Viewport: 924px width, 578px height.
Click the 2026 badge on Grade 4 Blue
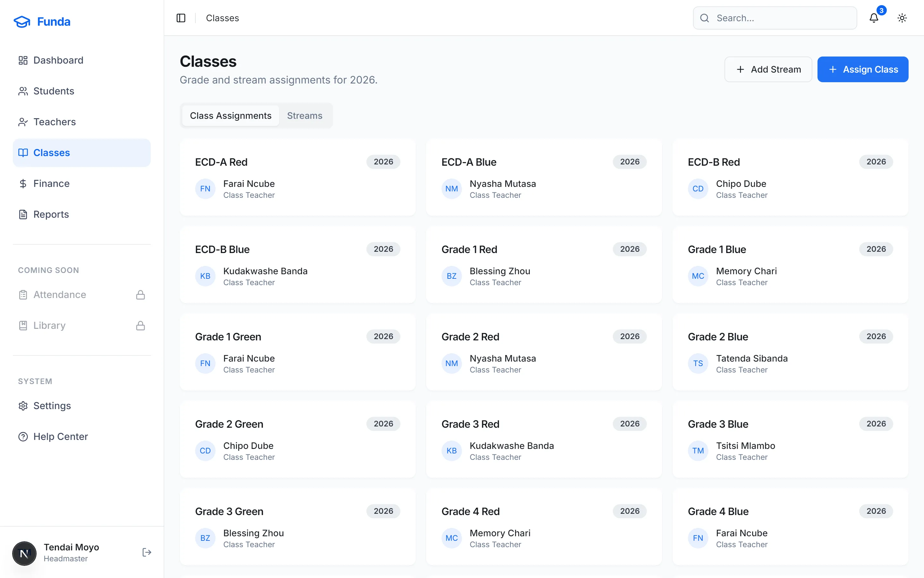point(876,511)
